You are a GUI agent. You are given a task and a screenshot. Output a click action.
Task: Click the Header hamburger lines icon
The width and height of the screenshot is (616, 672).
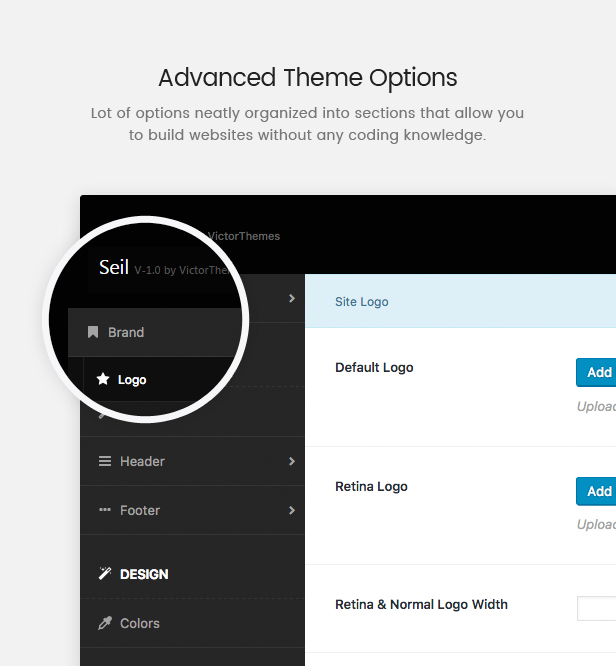click(105, 461)
